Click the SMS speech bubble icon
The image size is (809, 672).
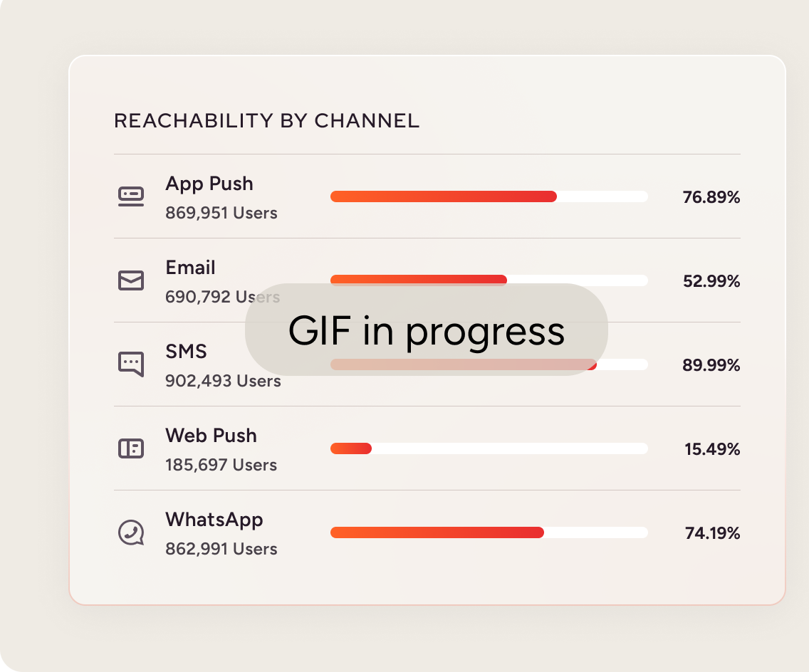click(131, 364)
